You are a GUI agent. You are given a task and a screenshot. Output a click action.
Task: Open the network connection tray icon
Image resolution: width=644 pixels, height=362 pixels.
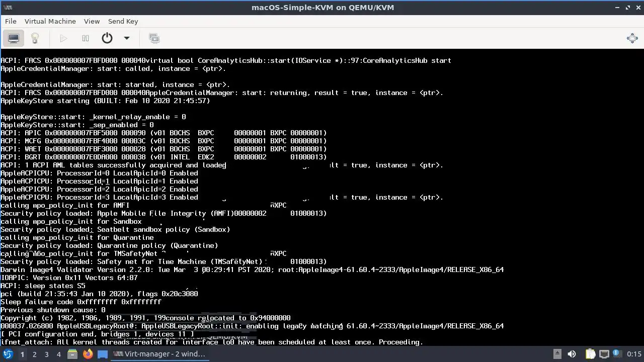[x=604, y=354]
